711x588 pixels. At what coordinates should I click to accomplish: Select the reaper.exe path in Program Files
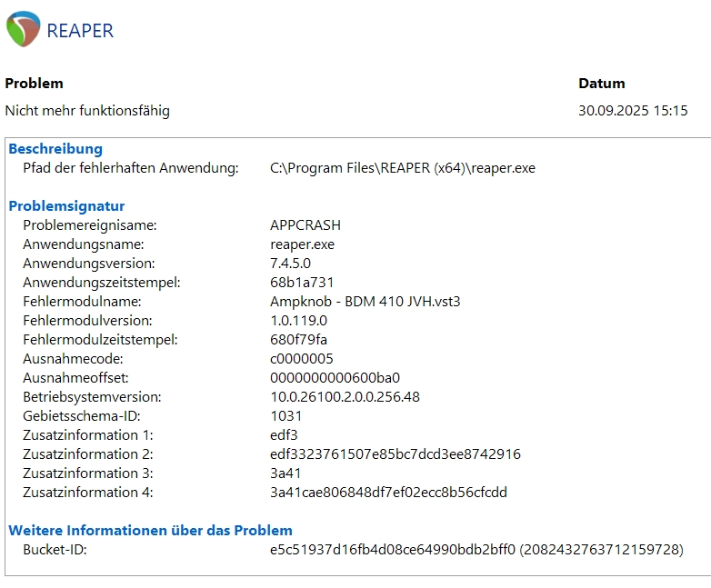pos(403,168)
